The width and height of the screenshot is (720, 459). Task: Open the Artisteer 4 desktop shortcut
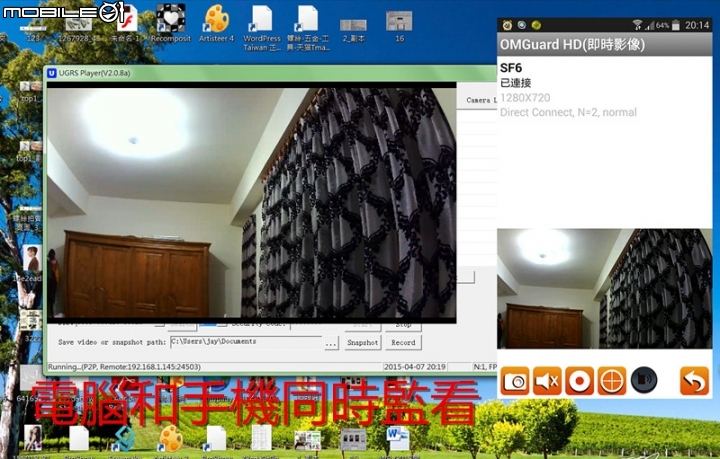(216, 23)
